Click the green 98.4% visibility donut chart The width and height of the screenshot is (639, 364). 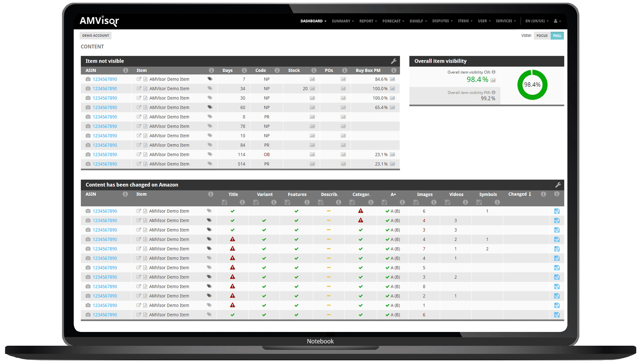coord(532,85)
